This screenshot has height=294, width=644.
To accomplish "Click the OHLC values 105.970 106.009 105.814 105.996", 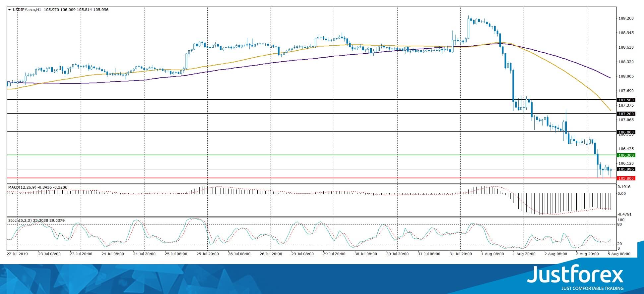I will [x=76, y=10].
